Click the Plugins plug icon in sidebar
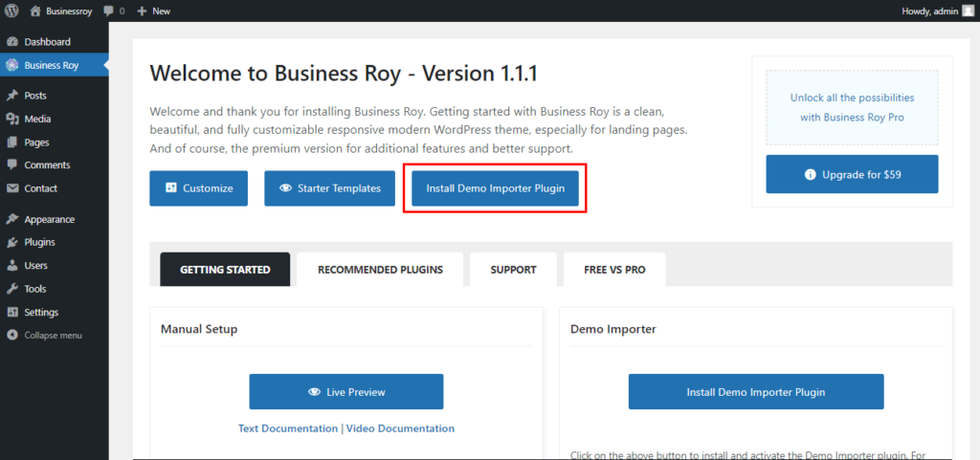980x460 pixels. coord(11,242)
